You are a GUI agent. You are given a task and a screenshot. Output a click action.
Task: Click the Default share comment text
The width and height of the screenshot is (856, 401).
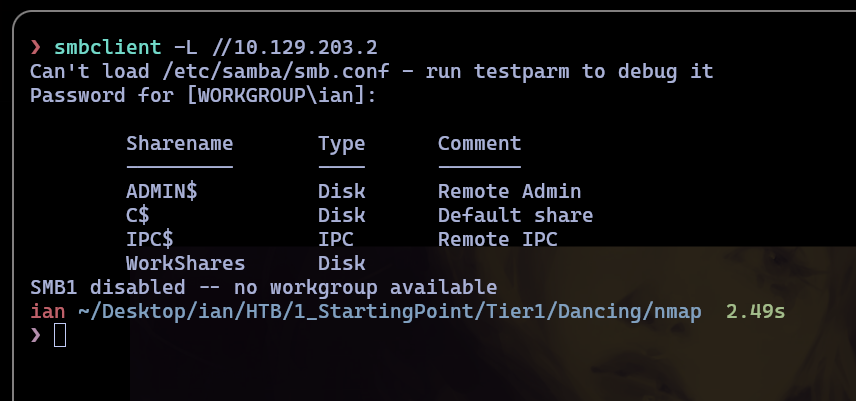(x=515, y=216)
